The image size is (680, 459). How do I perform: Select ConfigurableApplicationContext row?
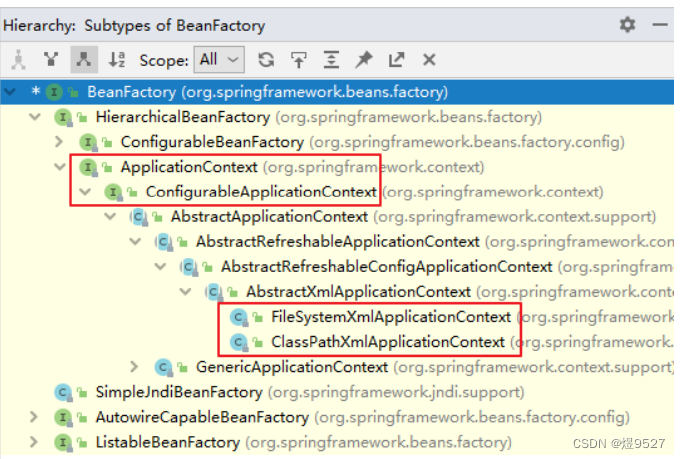(x=337, y=192)
